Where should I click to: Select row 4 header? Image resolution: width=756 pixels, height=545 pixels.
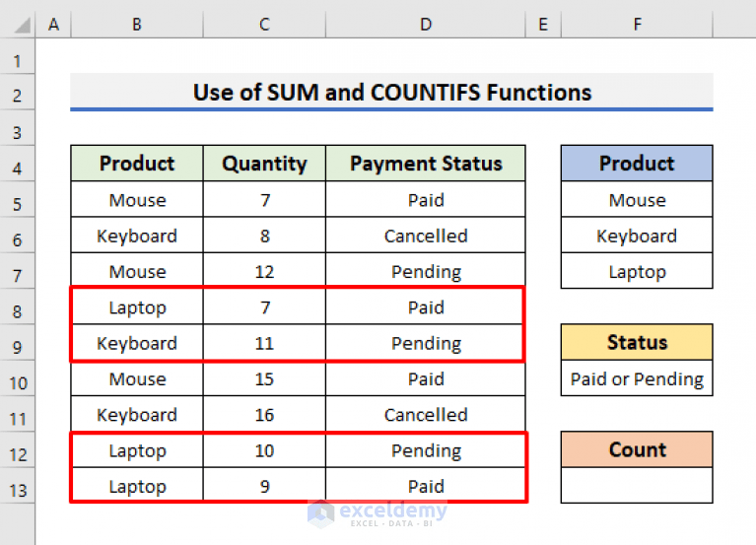click(18, 164)
